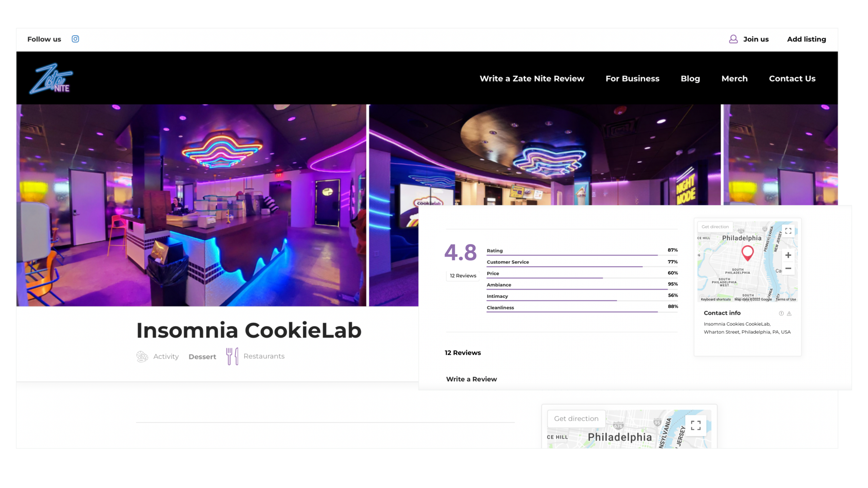Click the Add listing link
The width and height of the screenshot is (868, 488).
click(806, 39)
